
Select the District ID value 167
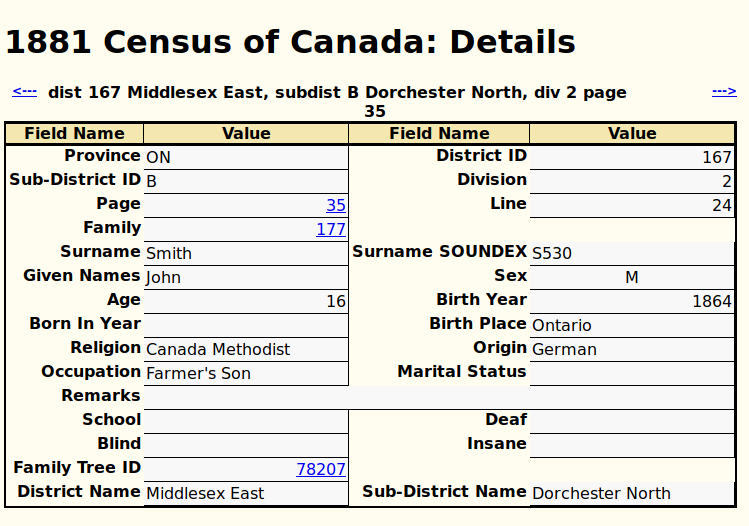(x=717, y=157)
